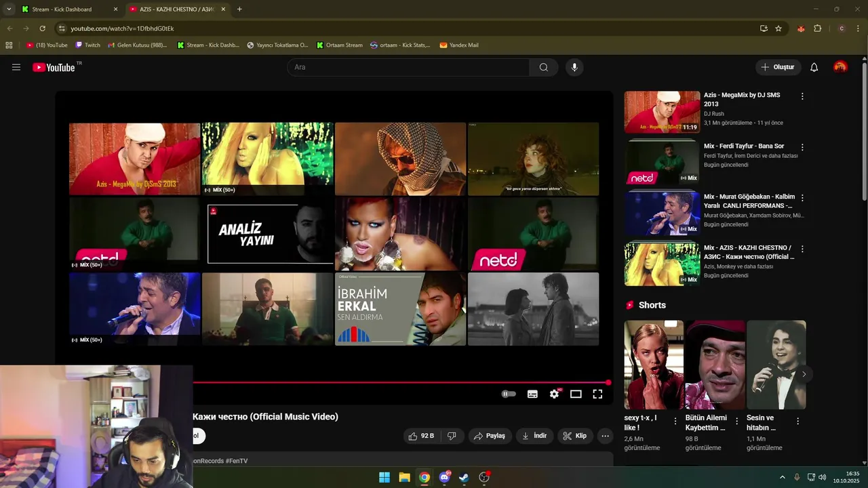Open the apps grid in bookmarks bar
This screenshot has height=488, width=868.
9,45
